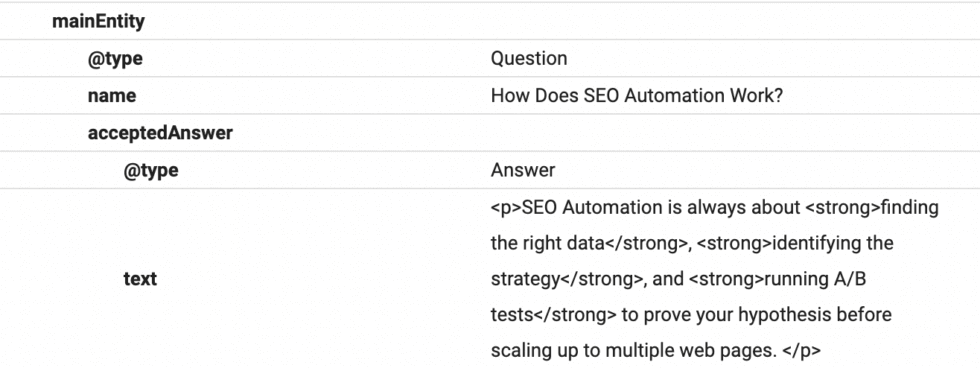Image resolution: width=980 pixels, height=368 pixels.
Task: Click the empty value cell beside mainEntity
Action: tap(731, 22)
